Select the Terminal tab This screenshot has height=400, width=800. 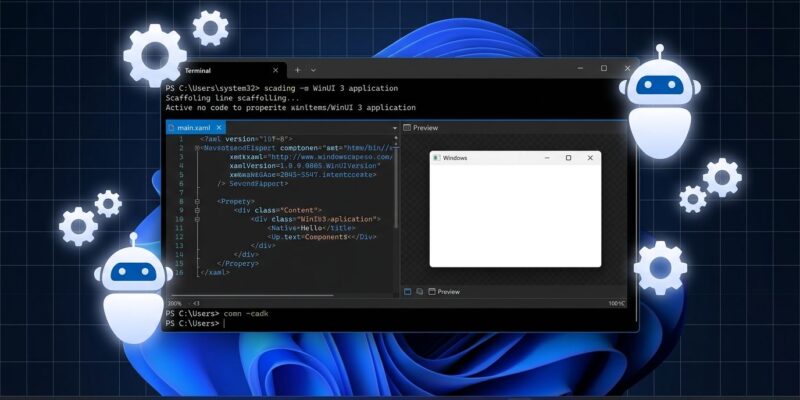tap(234, 70)
